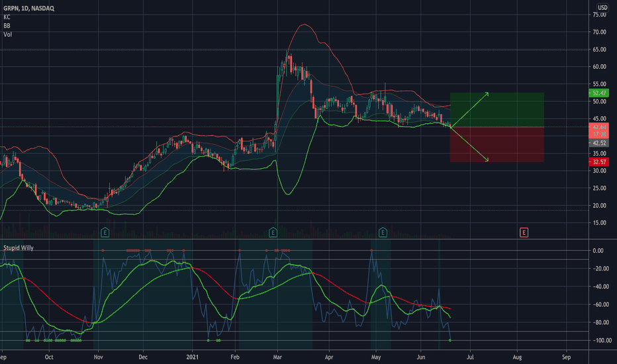This screenshot has height=364, width=617.
Task: Open the USD currency selector
Action: [602, 7]
